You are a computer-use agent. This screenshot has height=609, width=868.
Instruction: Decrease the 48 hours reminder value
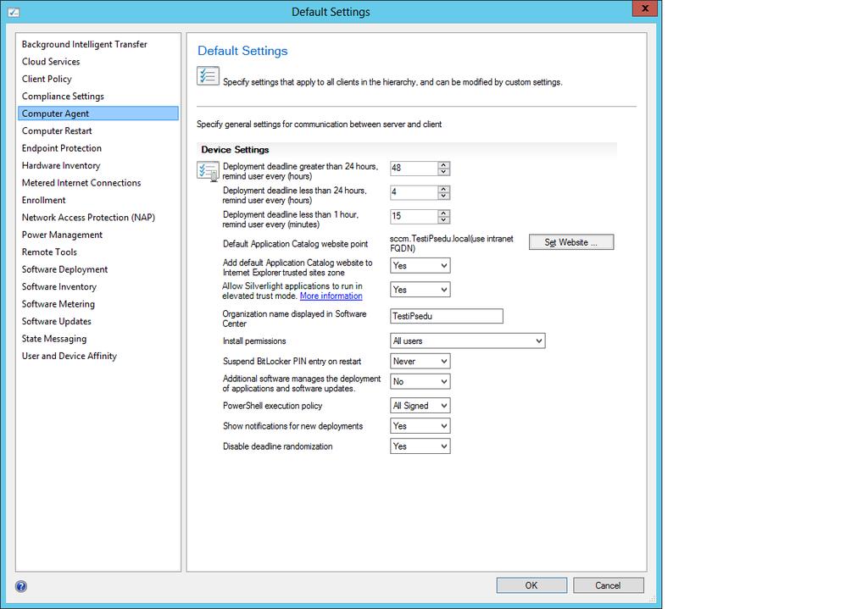click(x=443, y=171)
